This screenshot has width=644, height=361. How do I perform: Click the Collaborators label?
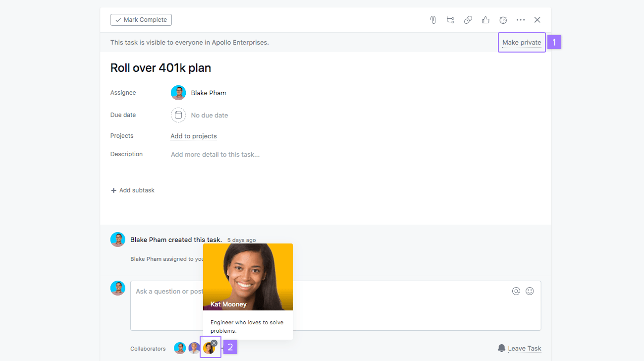click(148, 349)
